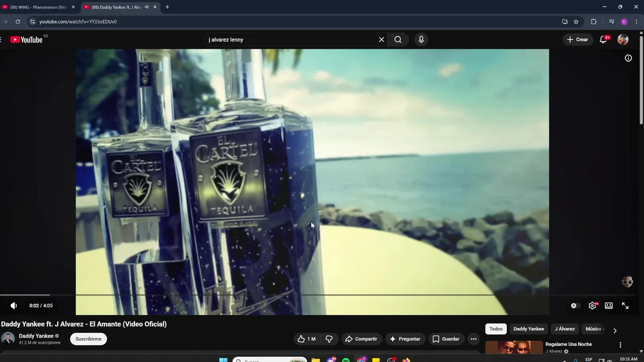644x362 pixels.
Task: Open the Compartir share dialog
Action: tap(361, 339)
